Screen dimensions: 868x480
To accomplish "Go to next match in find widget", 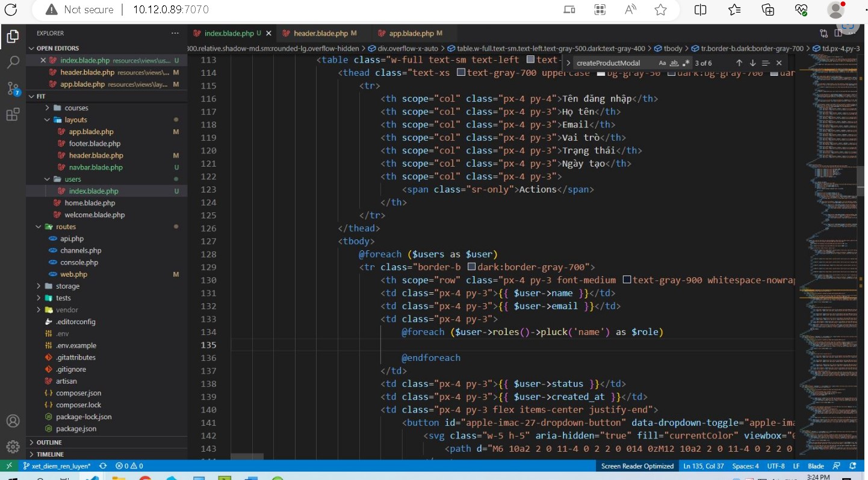I will (752, 63).
